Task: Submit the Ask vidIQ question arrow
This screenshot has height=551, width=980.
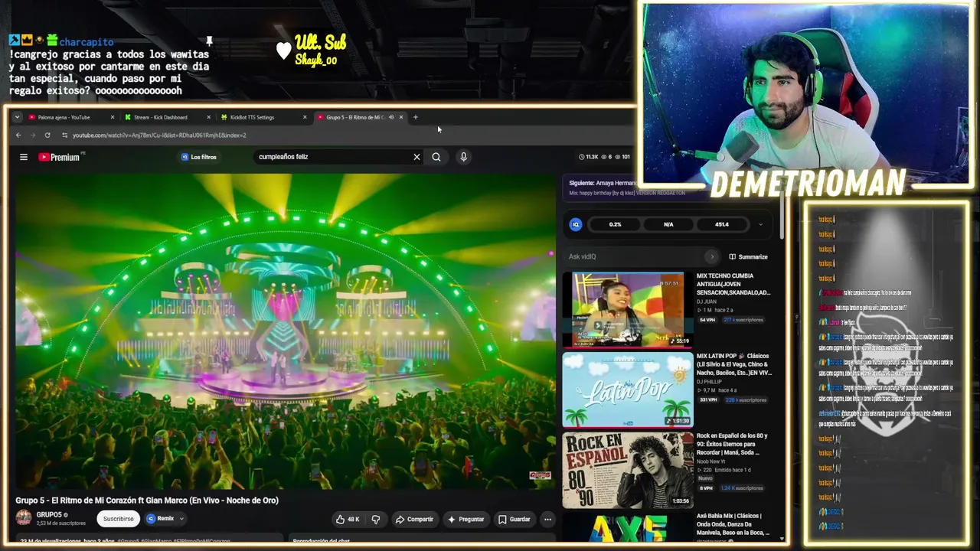Action: [x=712, y=256]
